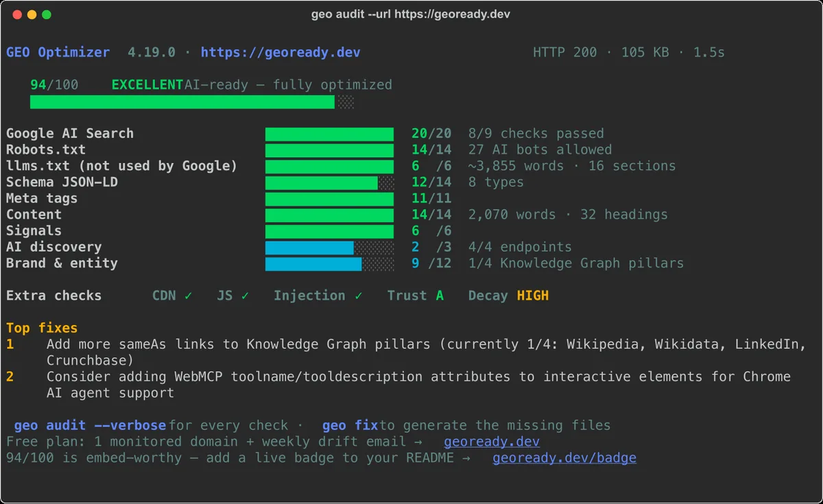Click the 'CDN ✓' check indicator
The height and width of the screenshot is (504, 823).
click(172, 296)
